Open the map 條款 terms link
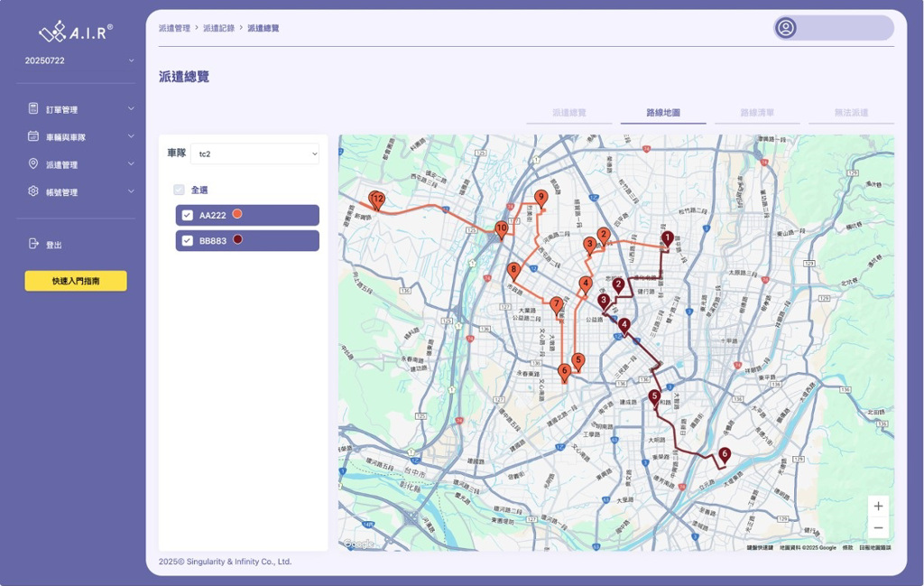 [x=847, y=548]
